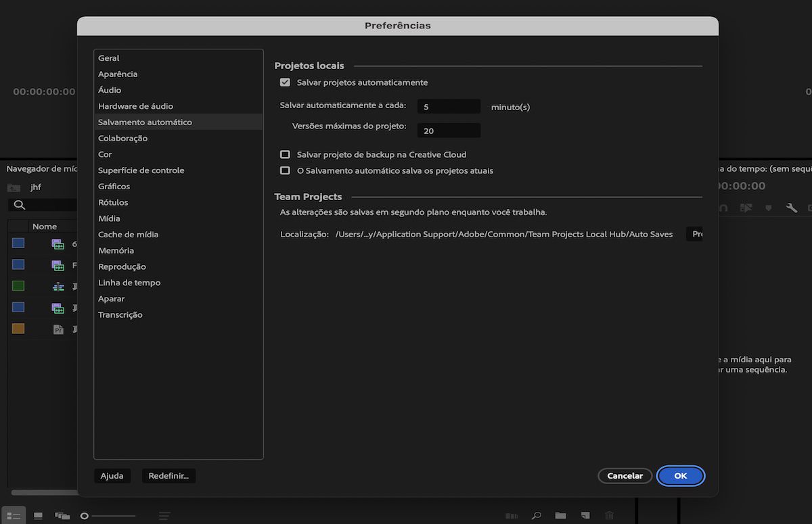This screenshot has width=812, height=524.
Task: Confirm preferences with the OK button
Action: [x=680, y=475]
